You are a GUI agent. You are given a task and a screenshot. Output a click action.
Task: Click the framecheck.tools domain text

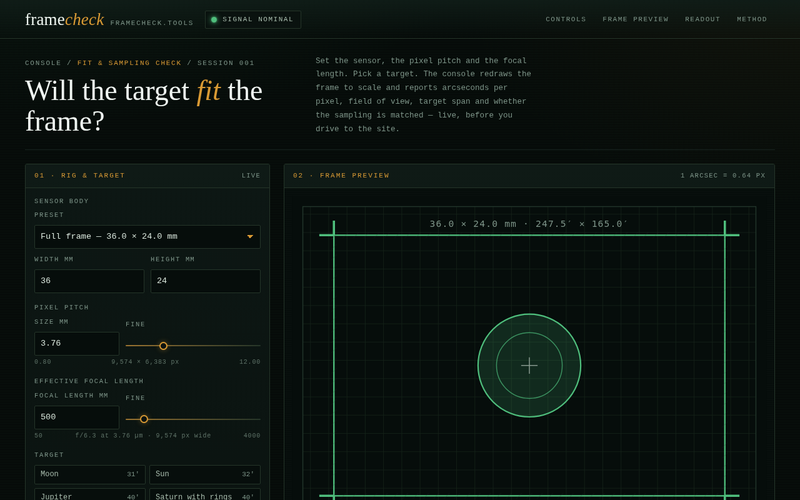coord(152,23)
